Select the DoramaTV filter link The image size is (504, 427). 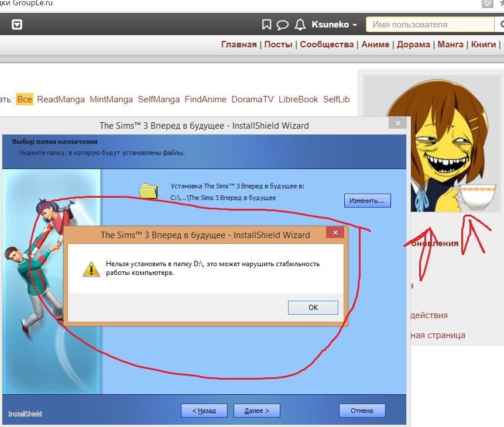252,99
